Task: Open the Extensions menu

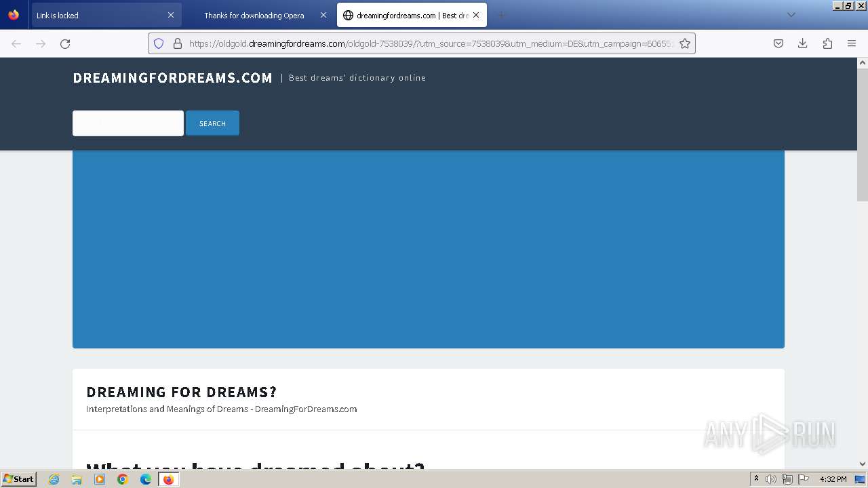Action: pyautogui.click(x=827, y=43)
